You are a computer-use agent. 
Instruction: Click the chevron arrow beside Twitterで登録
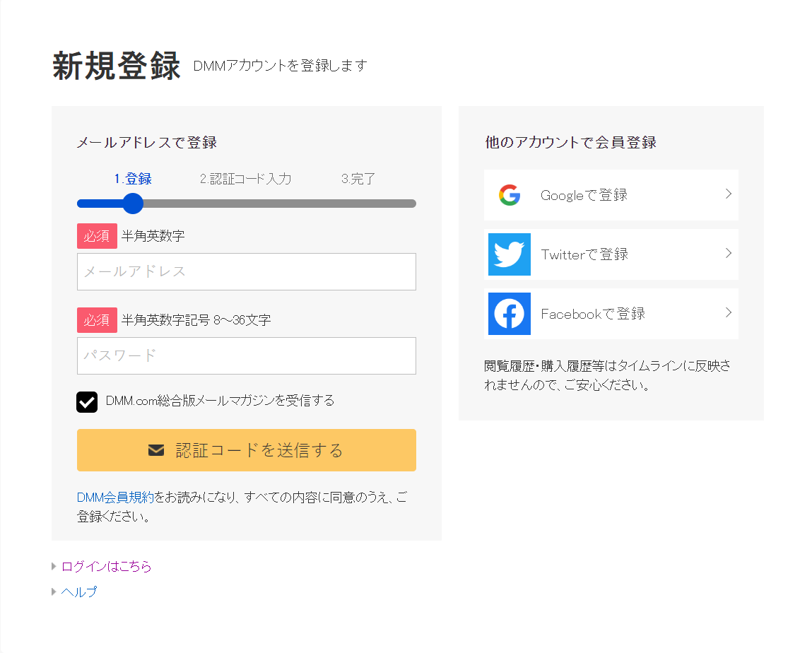tap(728, 254)
